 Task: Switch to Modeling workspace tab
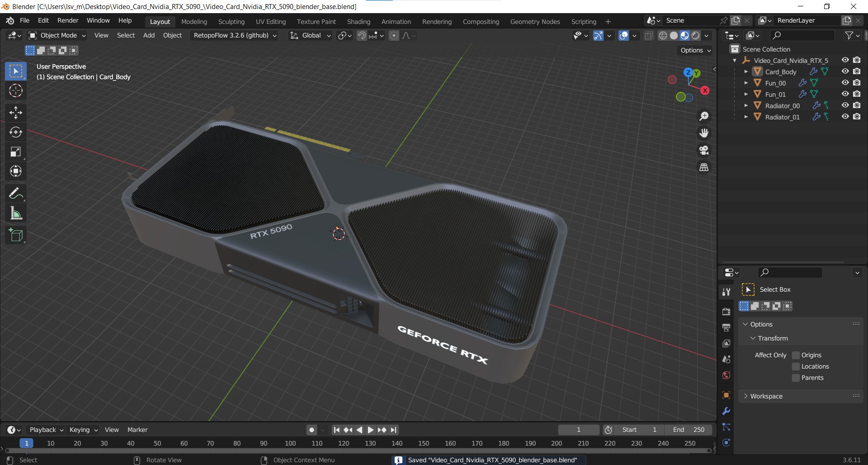tap(194, 22)
